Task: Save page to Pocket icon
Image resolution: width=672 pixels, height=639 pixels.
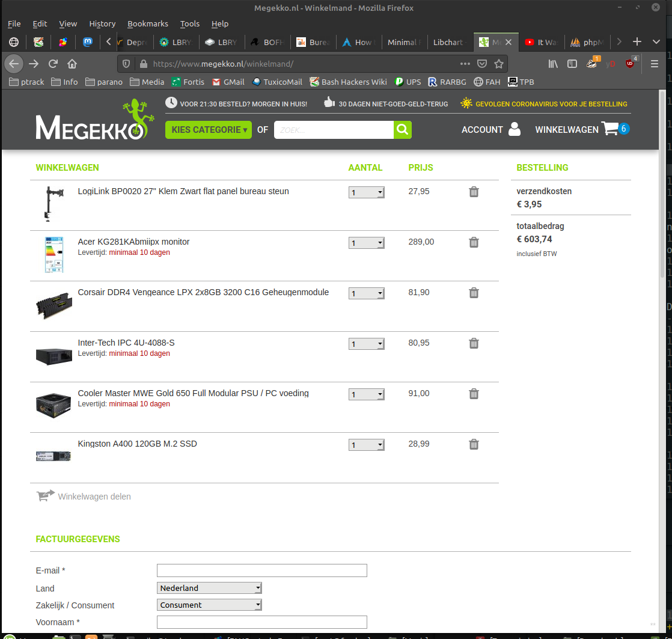Action: tap(482, 64)
